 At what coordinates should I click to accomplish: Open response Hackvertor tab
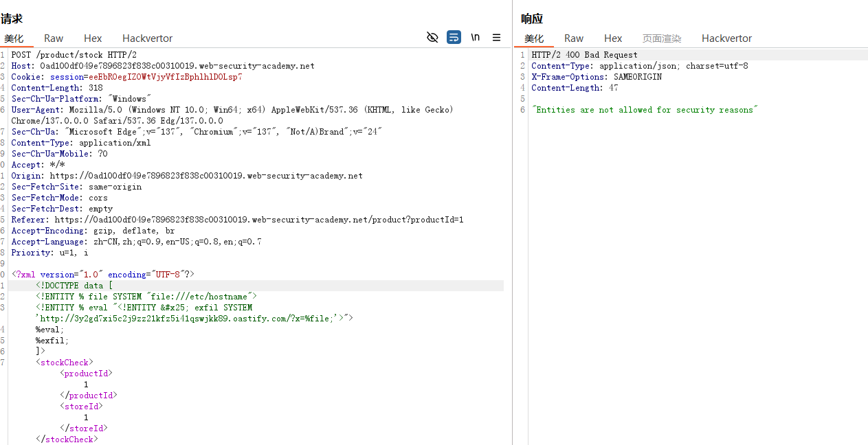727,38
